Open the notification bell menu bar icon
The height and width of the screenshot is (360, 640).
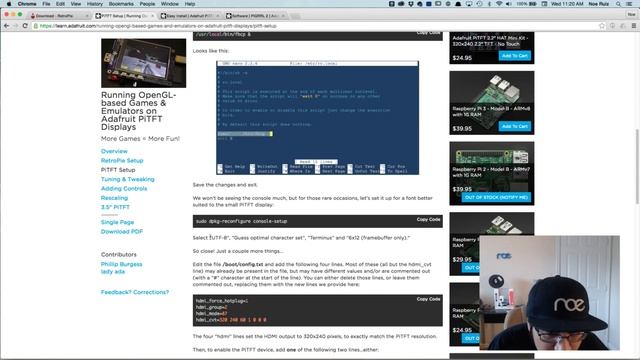[x=458, y=4]
